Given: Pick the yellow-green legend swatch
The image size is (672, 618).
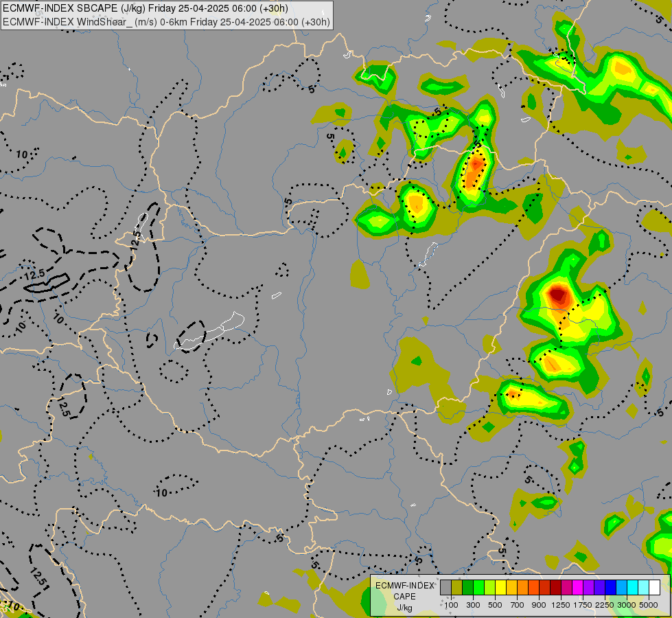Looking at the screenshot, I should [x=490, y=588].
